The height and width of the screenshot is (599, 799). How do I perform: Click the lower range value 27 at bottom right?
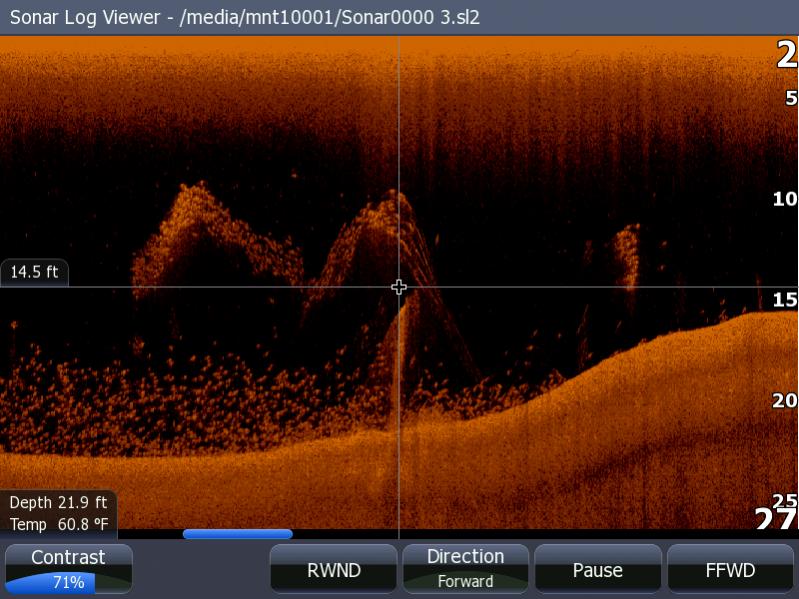tap(775, 520)
